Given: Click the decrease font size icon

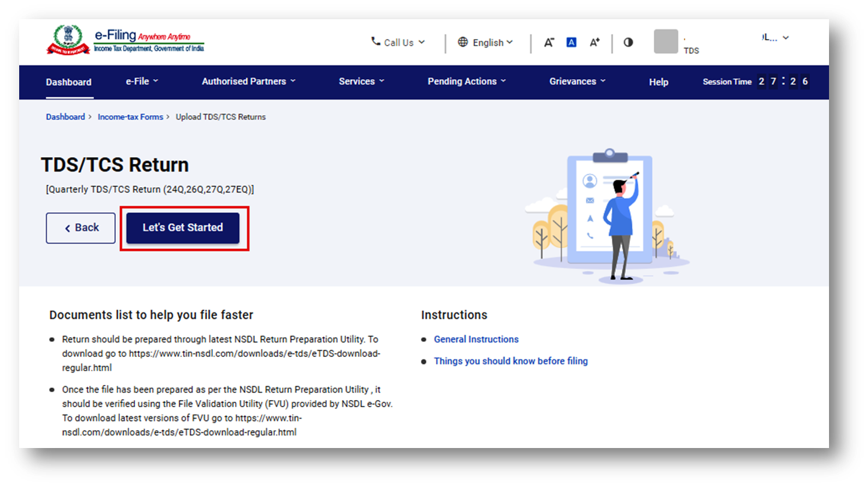Looking at the screenshot, I should tap(549, 43).
